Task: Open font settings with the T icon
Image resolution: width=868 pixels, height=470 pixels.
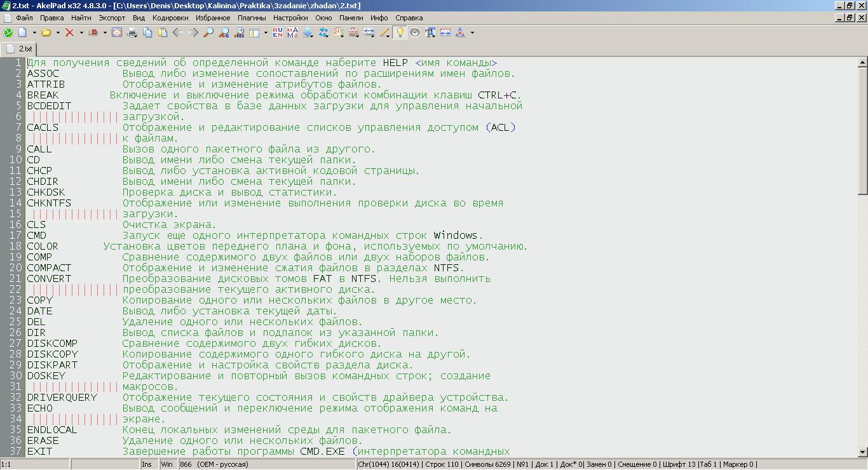Action: point(430,32)
